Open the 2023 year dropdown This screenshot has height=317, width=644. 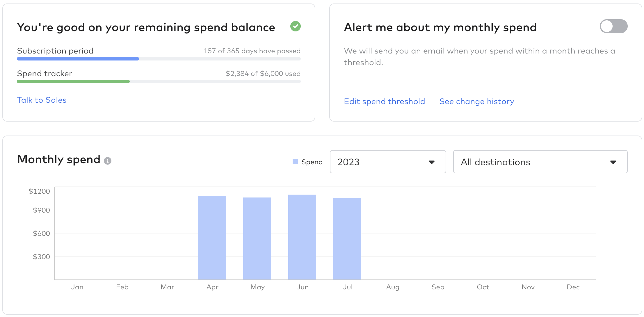(x=388, y=162)
